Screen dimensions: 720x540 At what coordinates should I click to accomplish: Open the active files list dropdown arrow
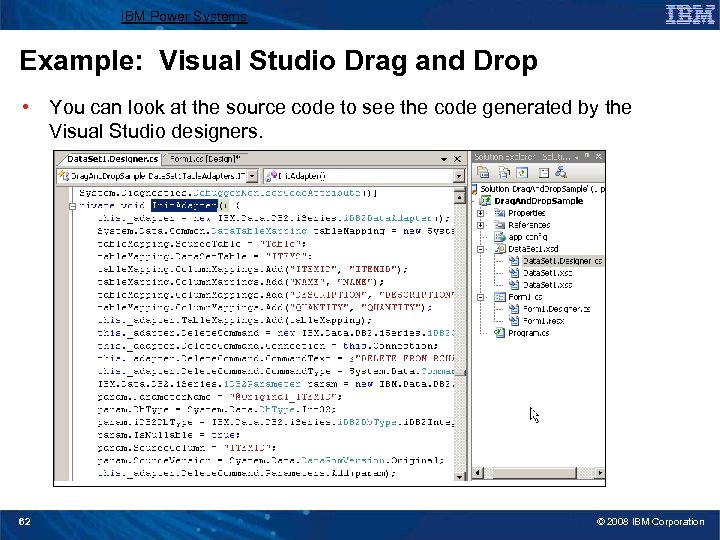point(444,159)
